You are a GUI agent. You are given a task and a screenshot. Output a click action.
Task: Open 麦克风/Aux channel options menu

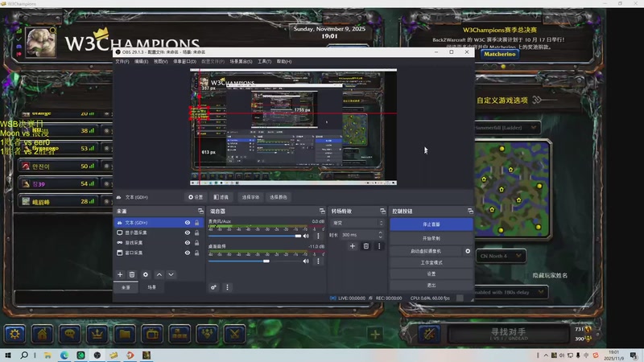318,236
